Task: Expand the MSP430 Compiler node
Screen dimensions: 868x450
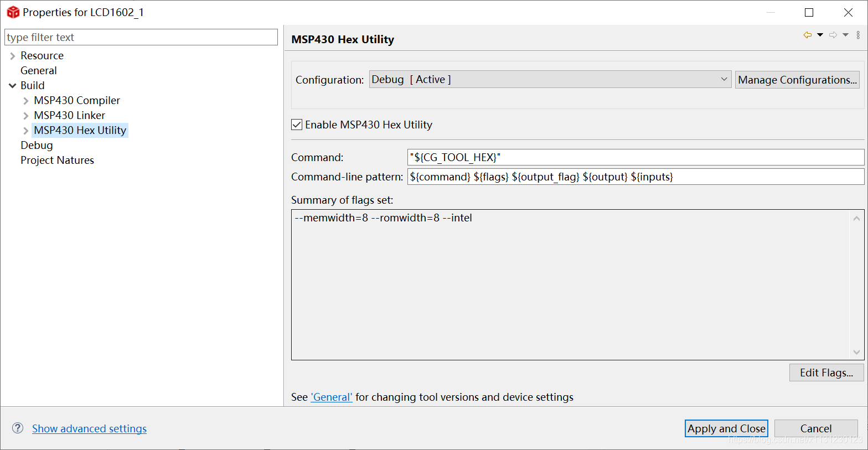Action: pos(25,101)
